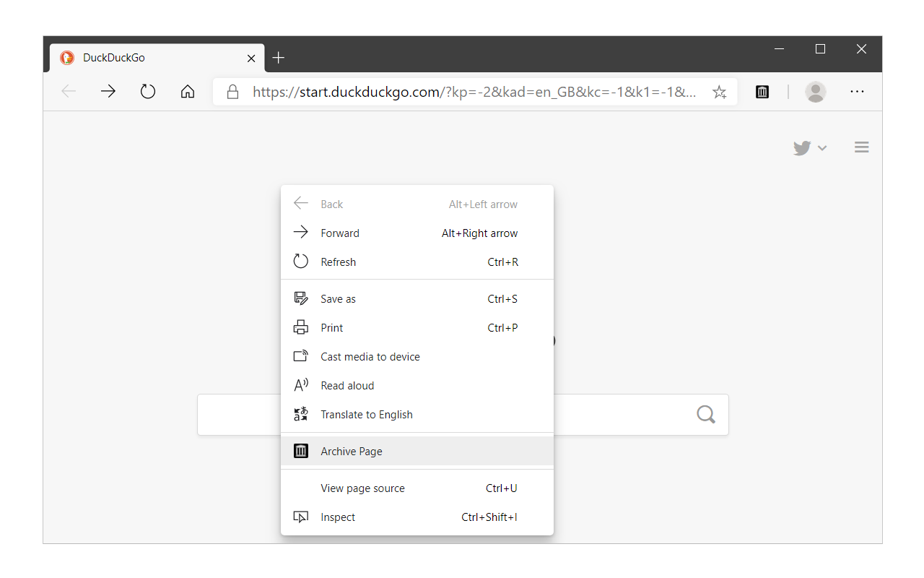Click the browser Refresh toolbar button
Viewport: 924px width, 578px height.
tap(148, 92)
